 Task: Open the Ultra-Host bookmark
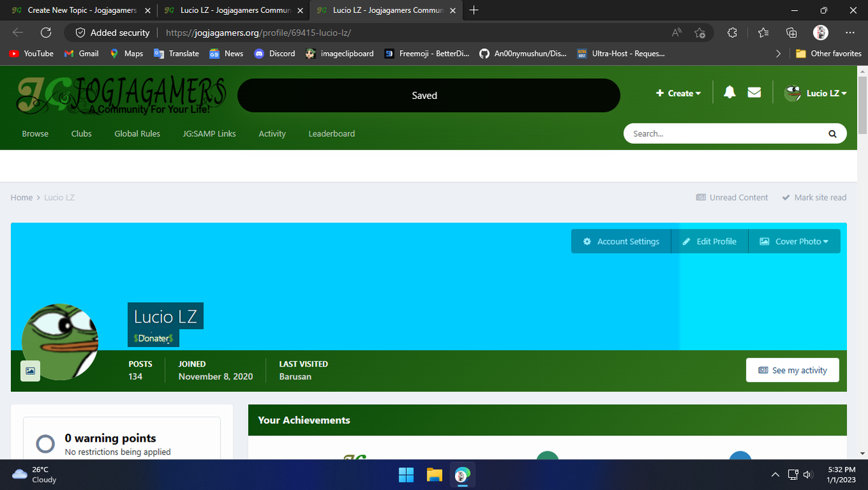(620, 54)
